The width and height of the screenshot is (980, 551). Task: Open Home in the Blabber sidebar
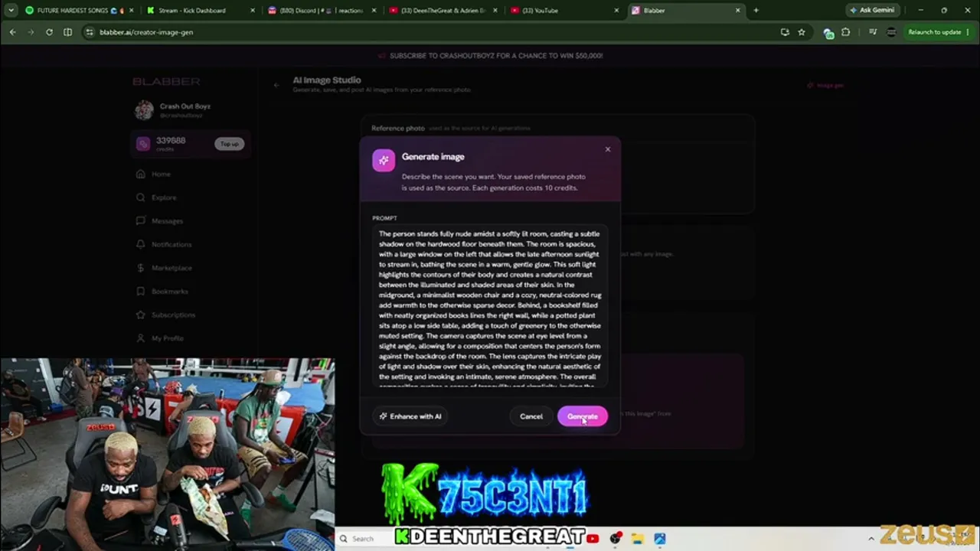click(x=161, y=174)
